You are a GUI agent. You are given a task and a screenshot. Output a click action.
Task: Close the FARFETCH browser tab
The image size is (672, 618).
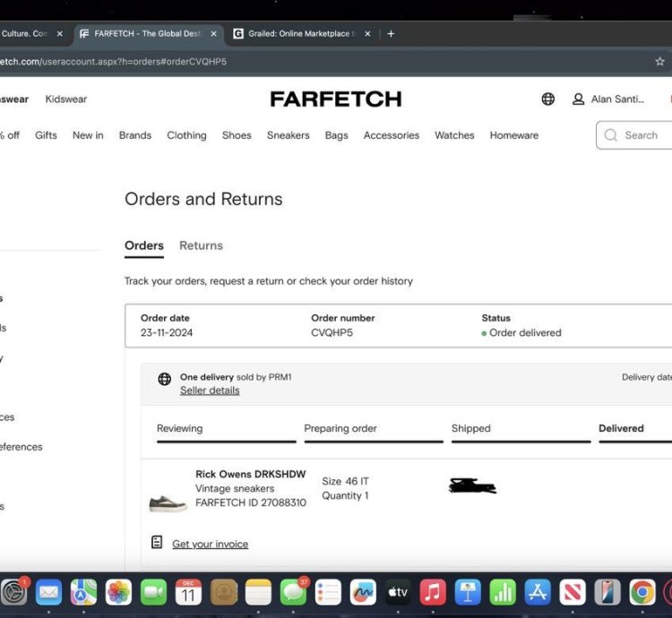point(213,34)
